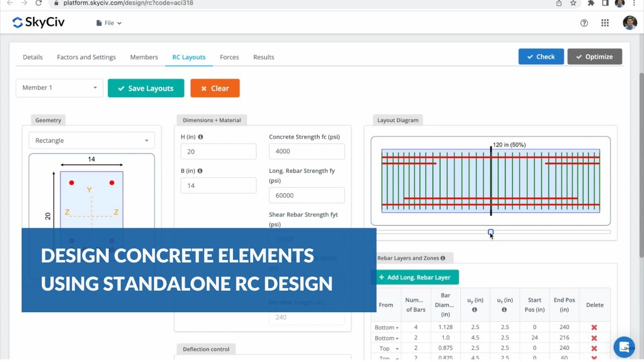The width and height of the screenshot is (644, 362).
Task: Click the info icon beside Rebar Layers and Zones
Action: coord(443,258)
